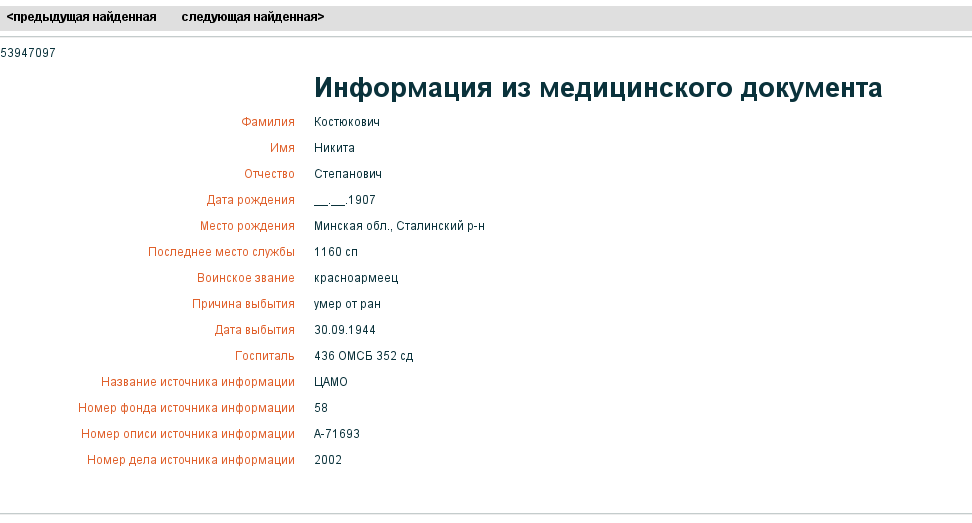Select the record ID number 53947097
The image size is (972, 523).
click(x=28, y=53)
